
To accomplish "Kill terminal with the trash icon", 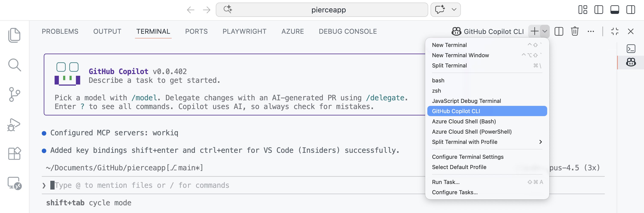I will click(574, 31).
